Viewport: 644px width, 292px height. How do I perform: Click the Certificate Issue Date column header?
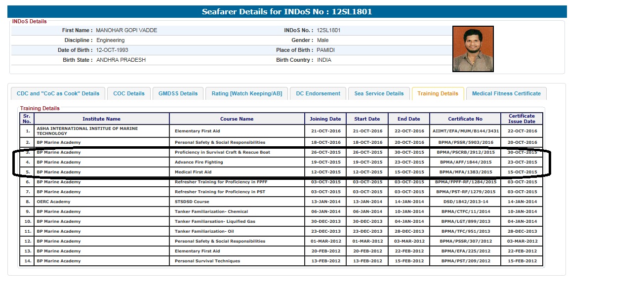click(522, 119)
